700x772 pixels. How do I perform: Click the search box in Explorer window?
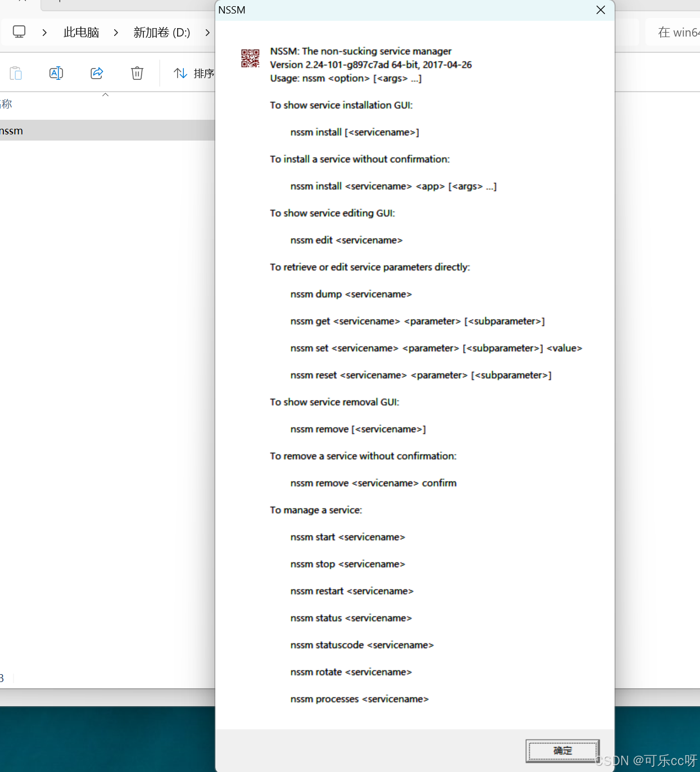pyautogui.click(x=673, y=33)
